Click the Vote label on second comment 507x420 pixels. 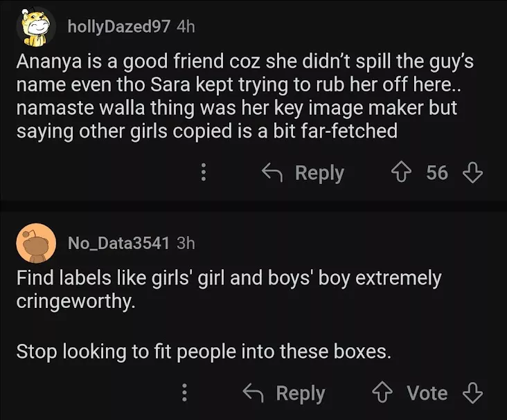tap(427, 393)
